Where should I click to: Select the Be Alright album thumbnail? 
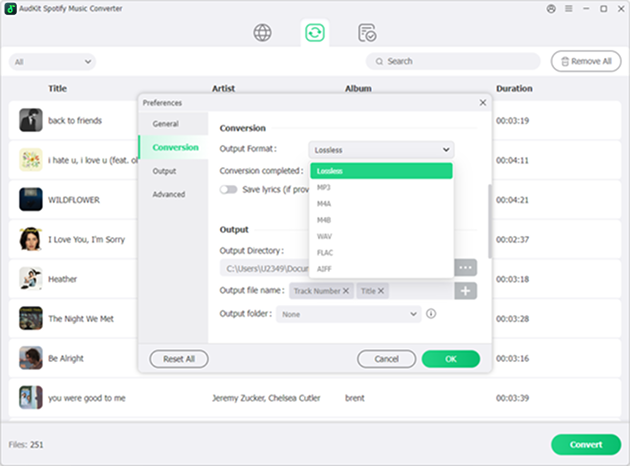(x=31, y=358)
